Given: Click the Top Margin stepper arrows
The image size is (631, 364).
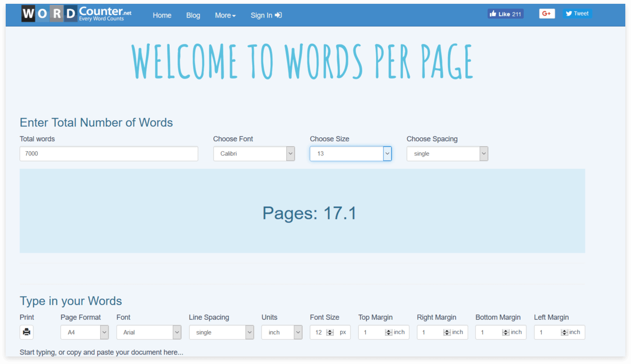Looking at the screenshot, I should [389, 332].
